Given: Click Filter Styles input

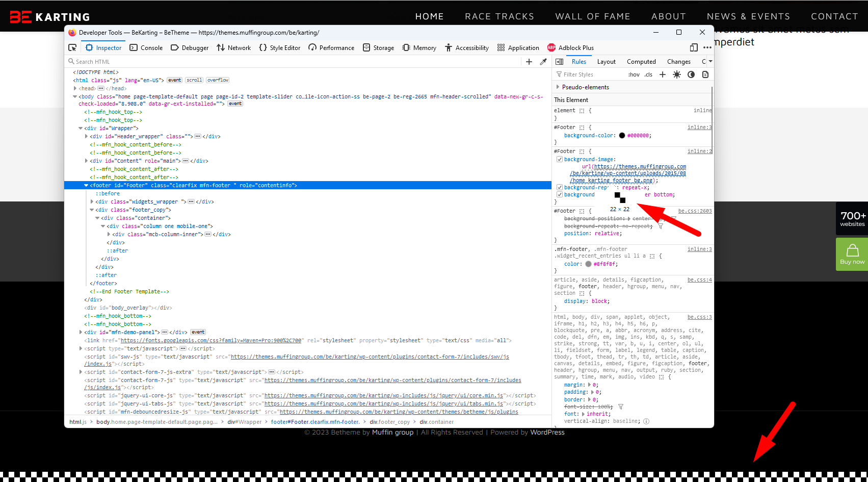Looking at the screenshot, I should coord(590,74).
